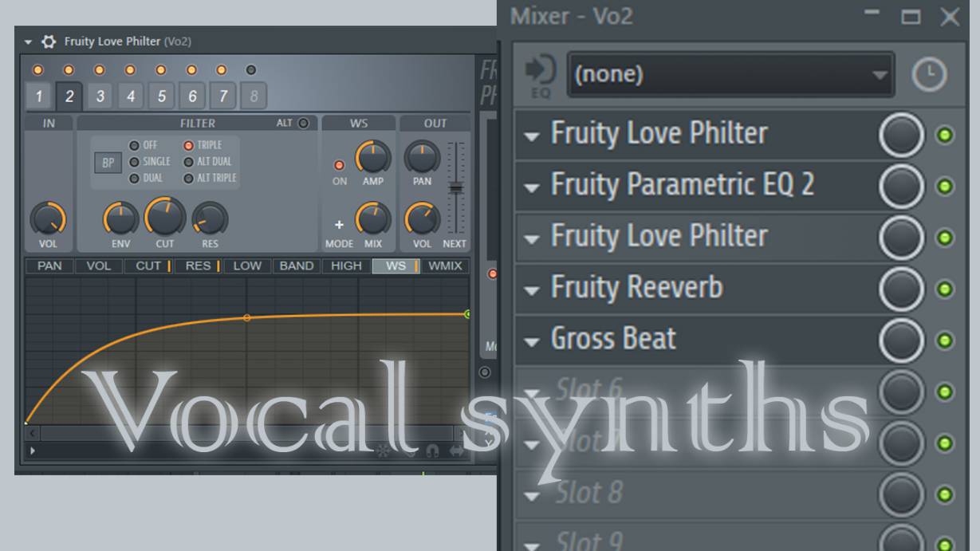This screenshot has width=980, height=551.
Task: Switch to the HIGH envelope tab
Action: [x=346, y=266]
